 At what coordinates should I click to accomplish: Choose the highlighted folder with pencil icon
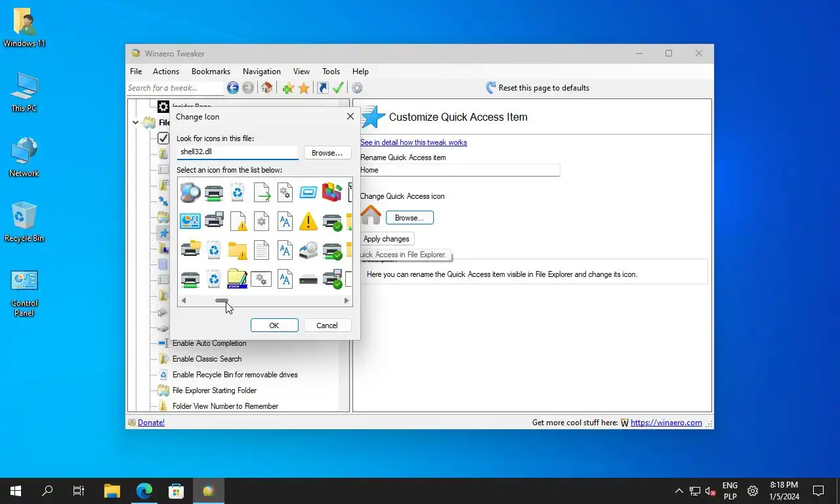(238, 279)
